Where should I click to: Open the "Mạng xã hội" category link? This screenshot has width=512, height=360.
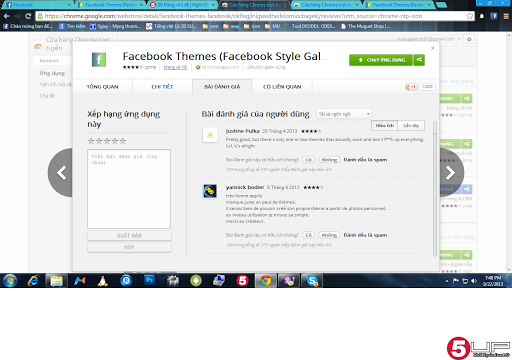pyautogui.click(x=175, y=67)
